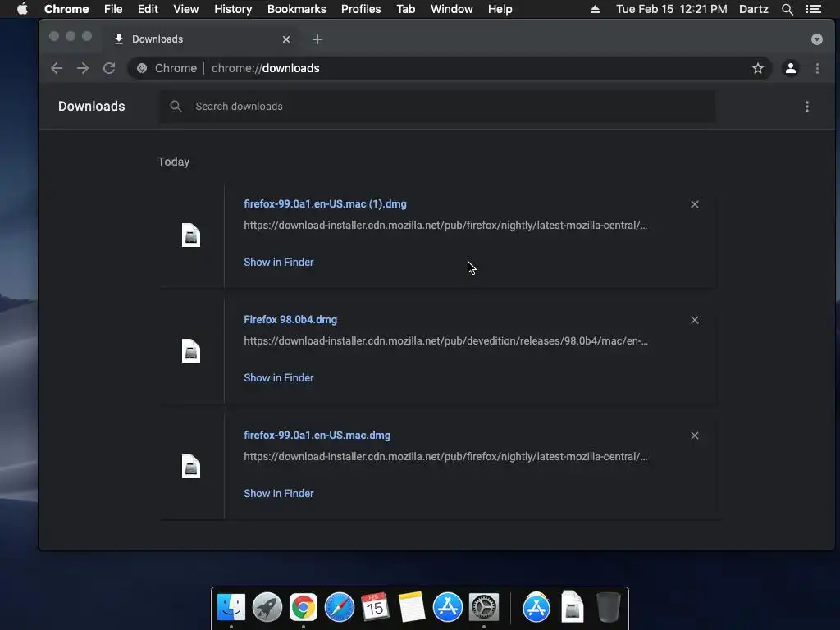The height and width of the screenshot is (630, 840).
Task: Click the devedition releases source URL
Action: coord(445,340)
